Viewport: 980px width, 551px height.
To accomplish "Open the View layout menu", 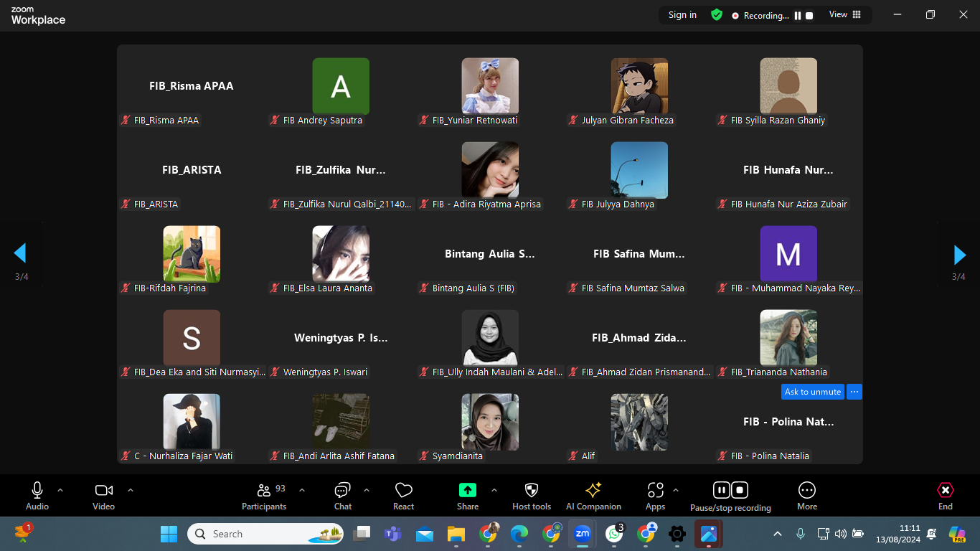I will (844, 15).
